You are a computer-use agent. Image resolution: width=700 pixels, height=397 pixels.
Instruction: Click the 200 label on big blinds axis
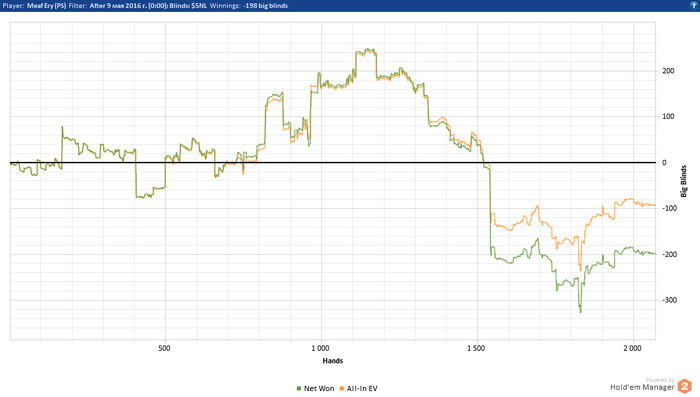click(668, 71)
